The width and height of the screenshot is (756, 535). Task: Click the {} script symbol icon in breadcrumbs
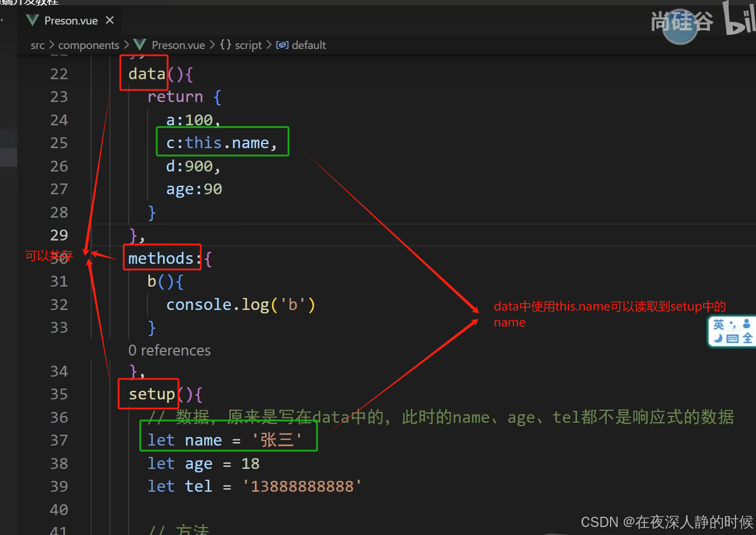point(226,44)
